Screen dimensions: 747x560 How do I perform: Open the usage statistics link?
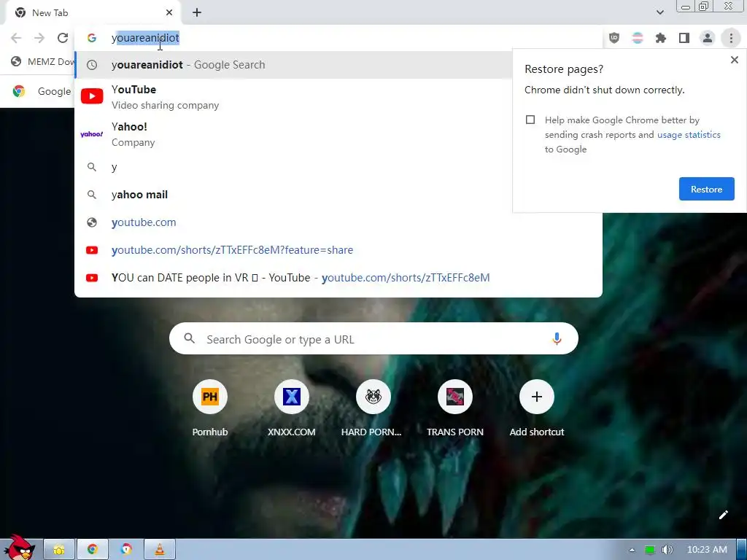[689, 135]
